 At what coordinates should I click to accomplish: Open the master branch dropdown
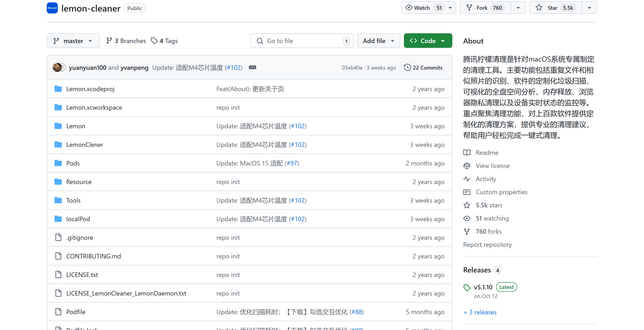[73, 41]
